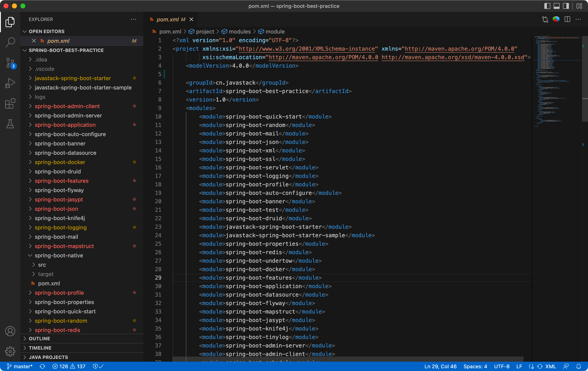
Task: Click master branch in status bar
Action: point(20,366)
